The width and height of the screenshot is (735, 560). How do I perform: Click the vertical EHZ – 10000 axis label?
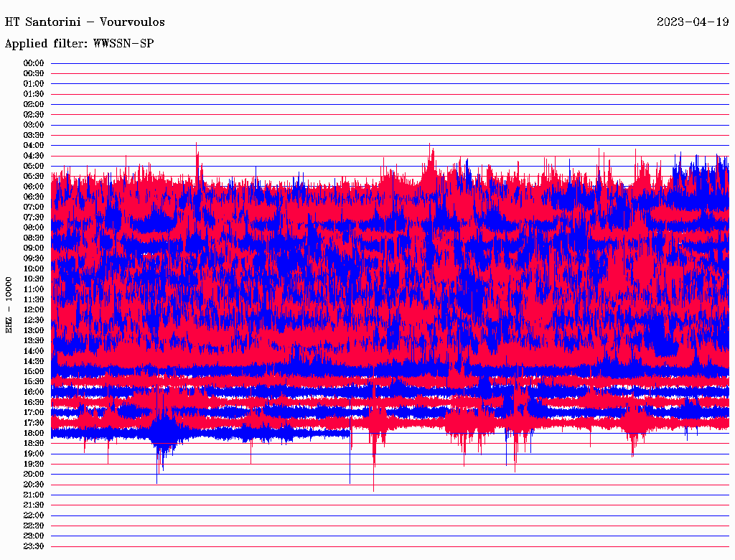(x=9, y=304)
